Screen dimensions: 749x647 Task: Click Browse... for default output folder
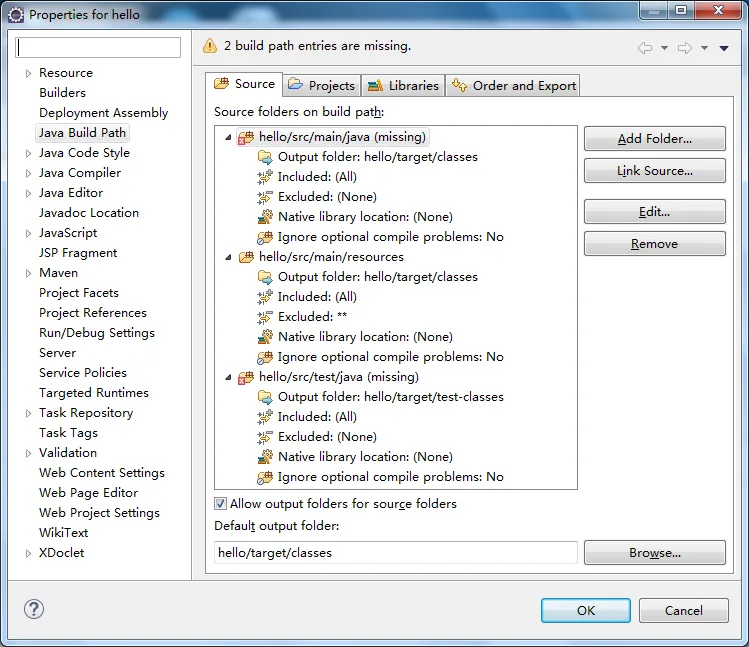click(654, 553)
